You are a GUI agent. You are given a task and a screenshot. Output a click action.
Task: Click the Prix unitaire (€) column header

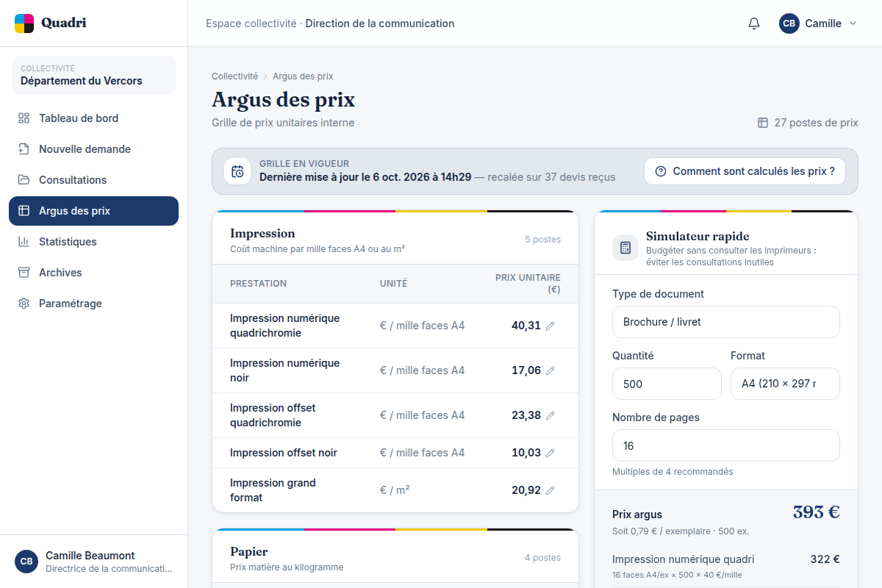pyautogui.click(x=528, y=284)
